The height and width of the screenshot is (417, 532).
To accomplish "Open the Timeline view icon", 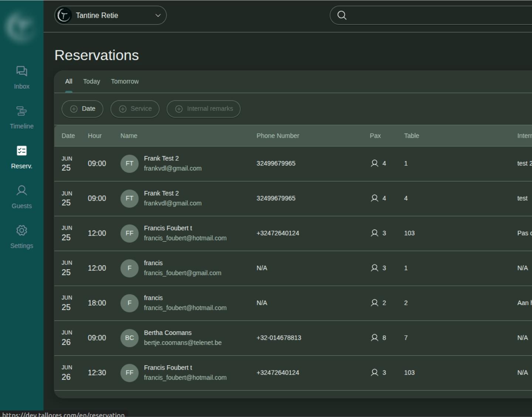I will (x=21, y=111).
